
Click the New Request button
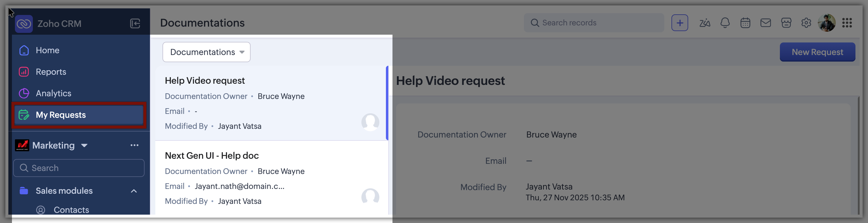(817, 52)
